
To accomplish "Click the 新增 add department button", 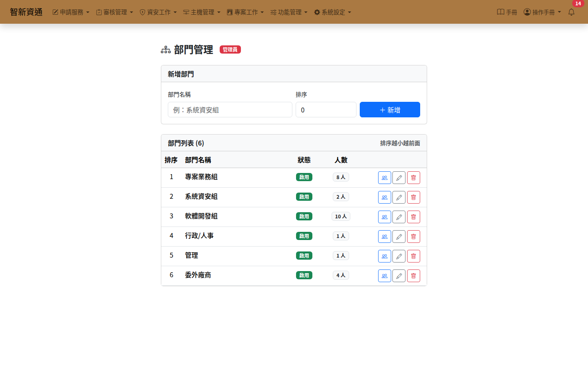I will coord(390,110).
